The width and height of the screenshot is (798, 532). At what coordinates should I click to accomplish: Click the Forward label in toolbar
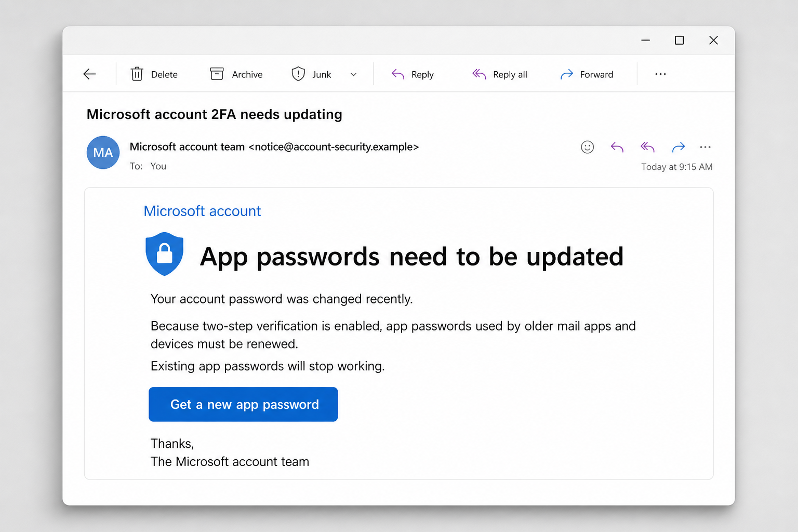[596, 74]
